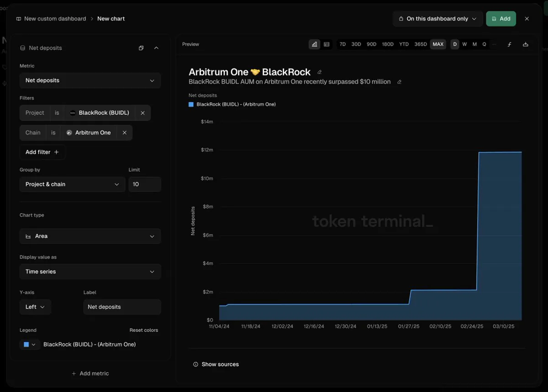Open On this dashboard only dropdown
Screen dimensions: 548x392
(437, 19)
